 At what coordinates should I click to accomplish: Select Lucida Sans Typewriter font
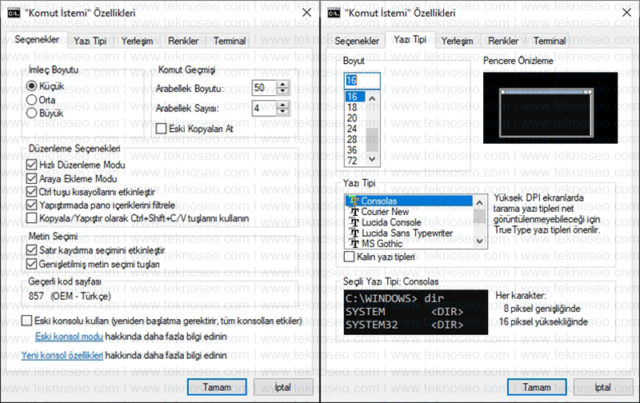(409, 233)
